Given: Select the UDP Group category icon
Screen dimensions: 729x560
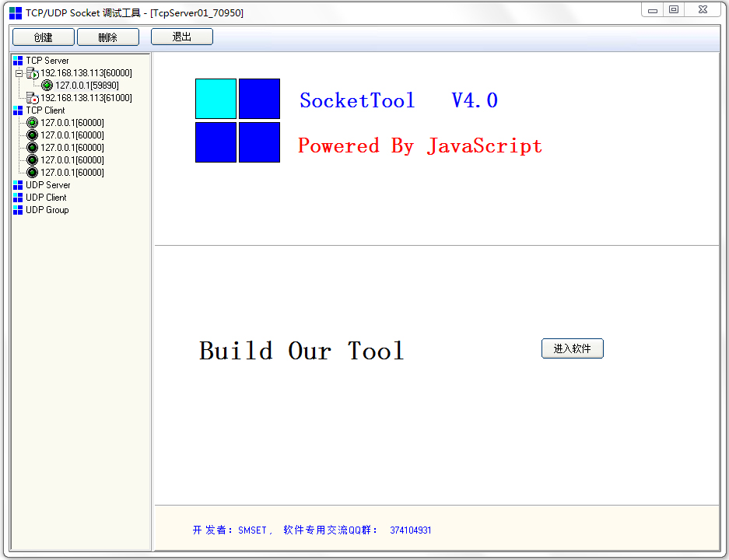Looking at the screenshot, I should [x=17, y=209].
